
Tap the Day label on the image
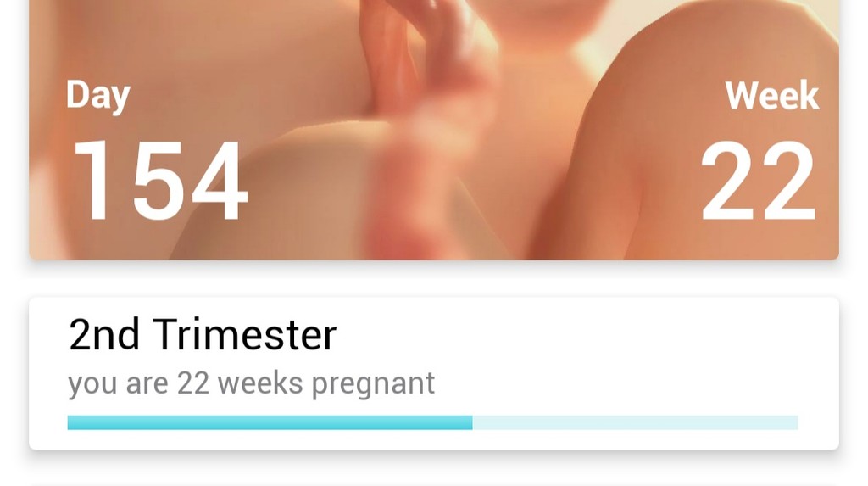click(x=98, y=96)
